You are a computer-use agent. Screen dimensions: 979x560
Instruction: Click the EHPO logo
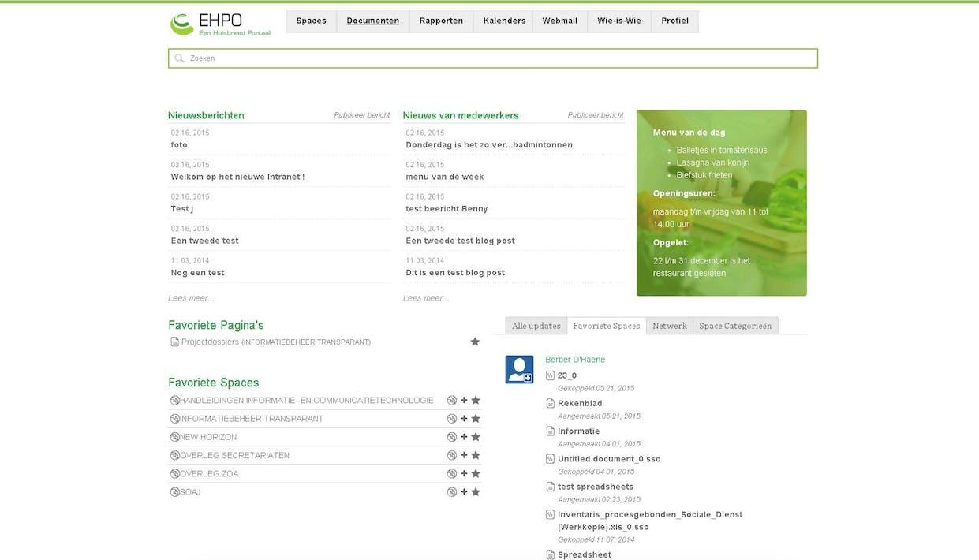click(x=221, y=24)
